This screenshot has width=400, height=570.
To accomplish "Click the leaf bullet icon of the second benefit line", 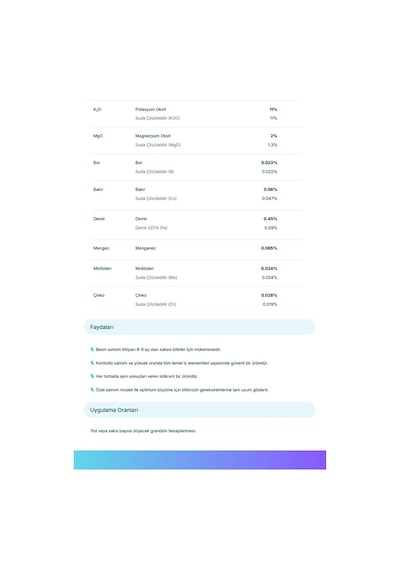I will pyautogui.click(x=92, y=363).
